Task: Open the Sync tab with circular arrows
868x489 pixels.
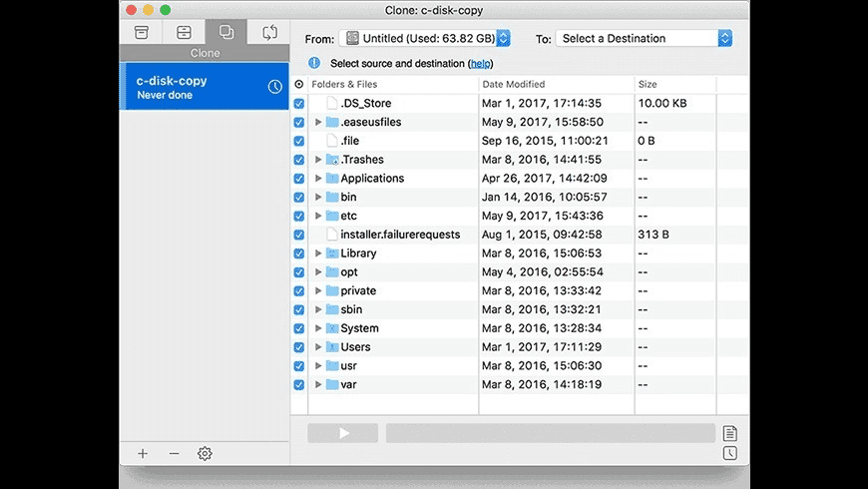Action: coord(269,33)
